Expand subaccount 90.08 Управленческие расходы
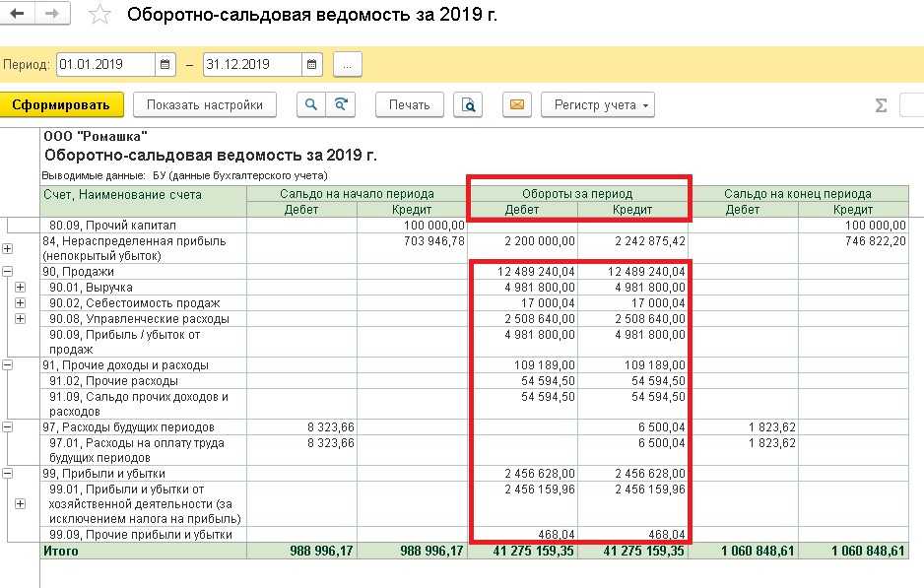The width and height of the screenshot is (924, 588). click(x=20, y=319)
